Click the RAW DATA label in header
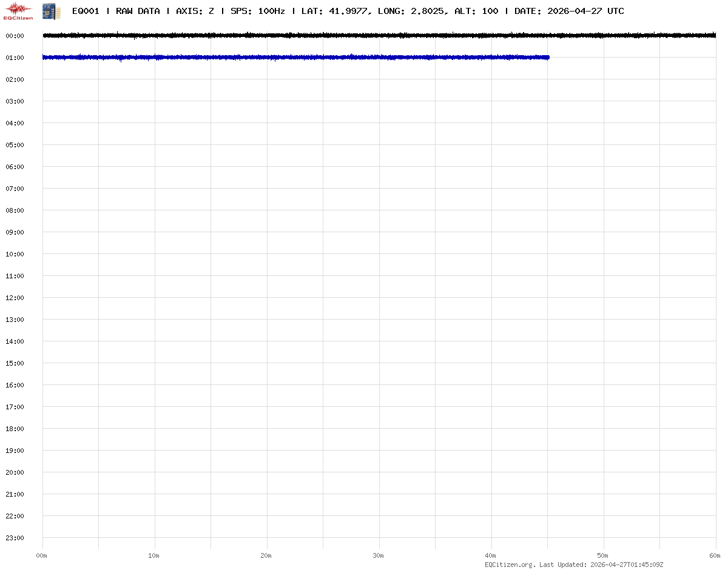728x570 pixels. tap(138, 11)
